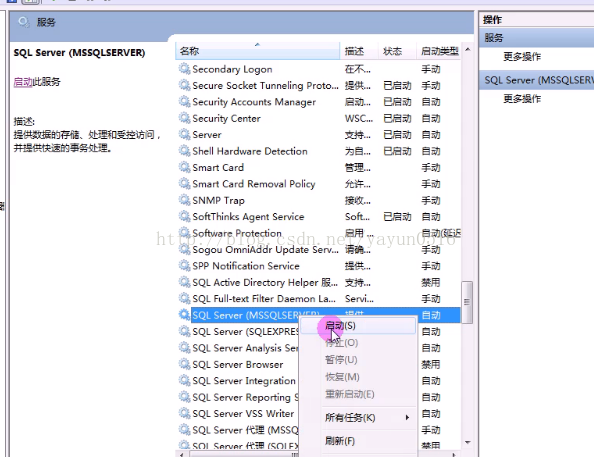Sort by the 启动类型 column header
Screen dimensions: 594x457
click(x=439, y=51)
